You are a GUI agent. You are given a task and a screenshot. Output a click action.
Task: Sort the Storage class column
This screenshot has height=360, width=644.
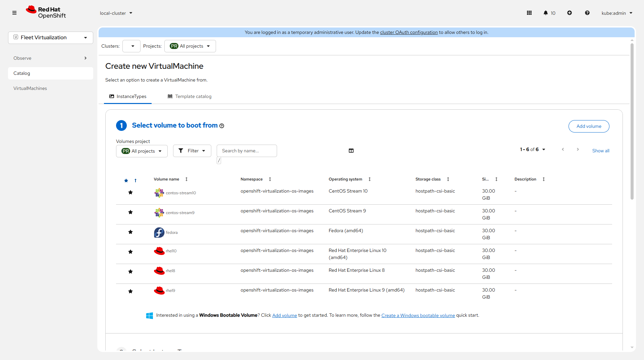[448, 179]
